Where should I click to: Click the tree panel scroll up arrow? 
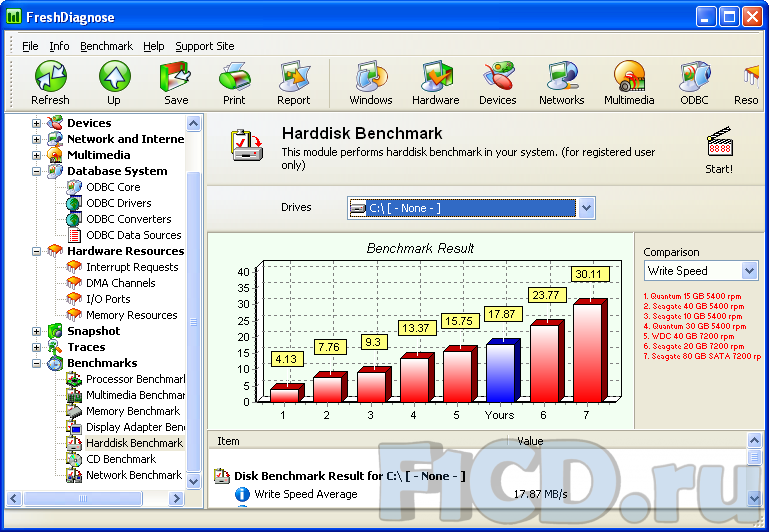[194, 124]
